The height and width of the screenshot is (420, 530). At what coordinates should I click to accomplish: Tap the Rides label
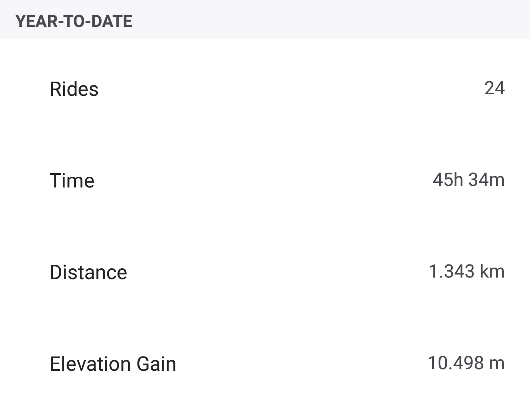click(74, 89)
